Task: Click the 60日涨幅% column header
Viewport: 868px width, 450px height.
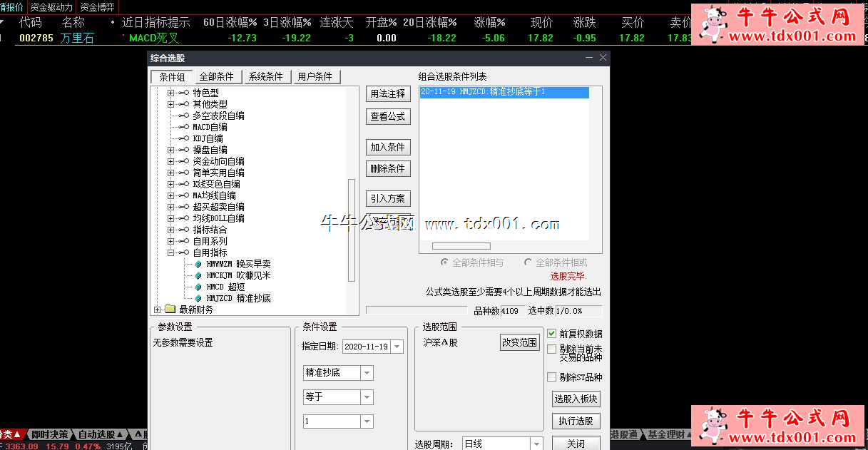Action: (x=230, y=23)
